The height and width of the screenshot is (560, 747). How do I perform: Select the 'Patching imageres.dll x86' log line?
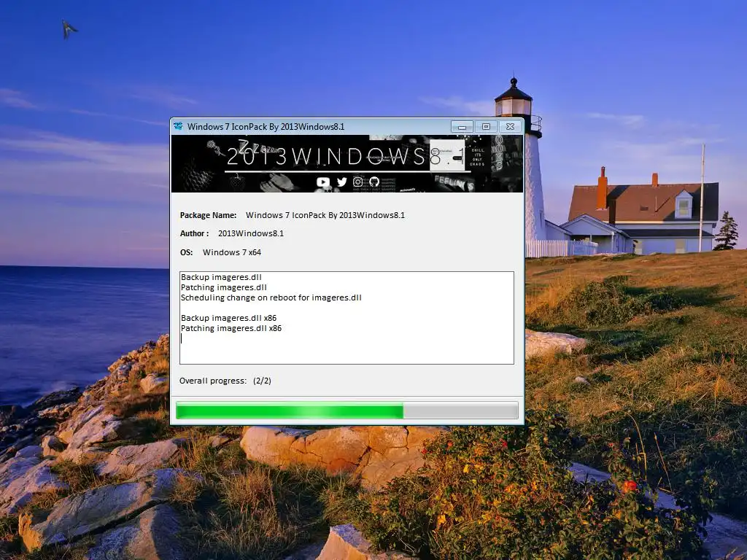coord(231,329)
